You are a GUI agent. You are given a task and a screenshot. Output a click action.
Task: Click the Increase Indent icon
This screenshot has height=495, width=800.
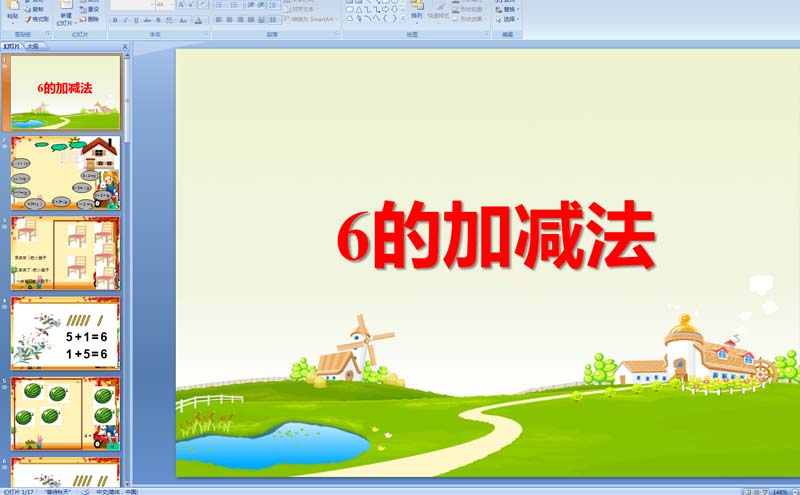pyautogui.click(x=262, y=5)
